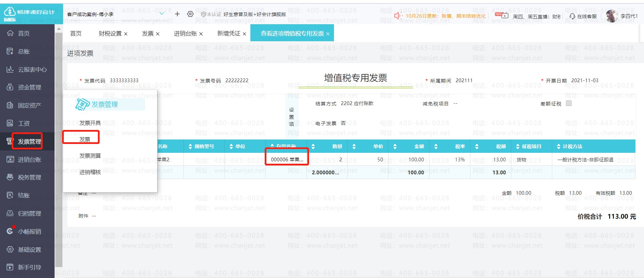Expand the company name dropdown chevron

162,14
